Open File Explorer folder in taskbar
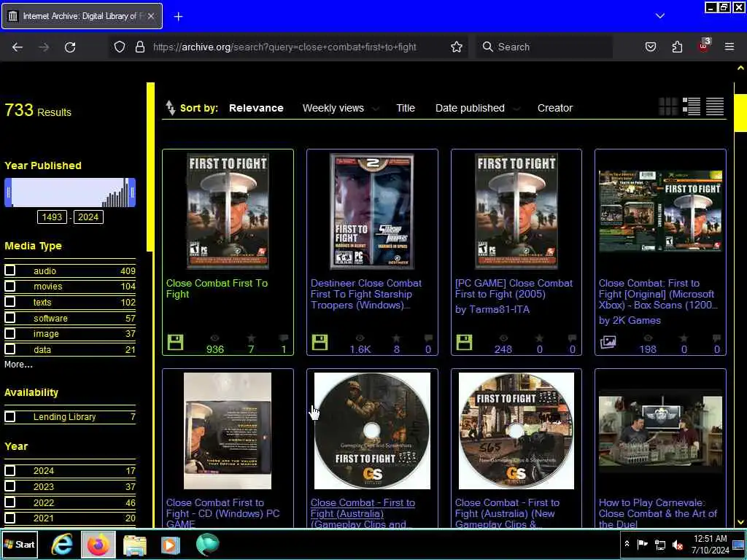 click(135, 545)
